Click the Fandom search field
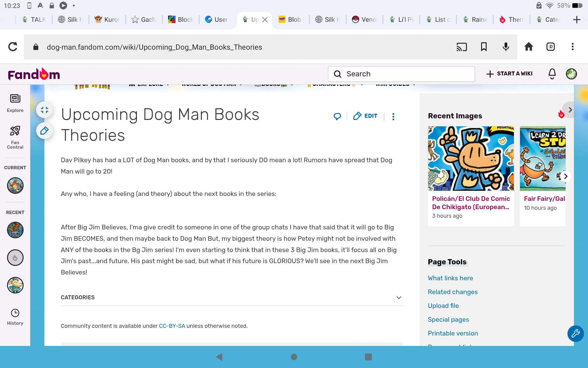This screenshot has height=368, width=588. (x=401, y=74)
